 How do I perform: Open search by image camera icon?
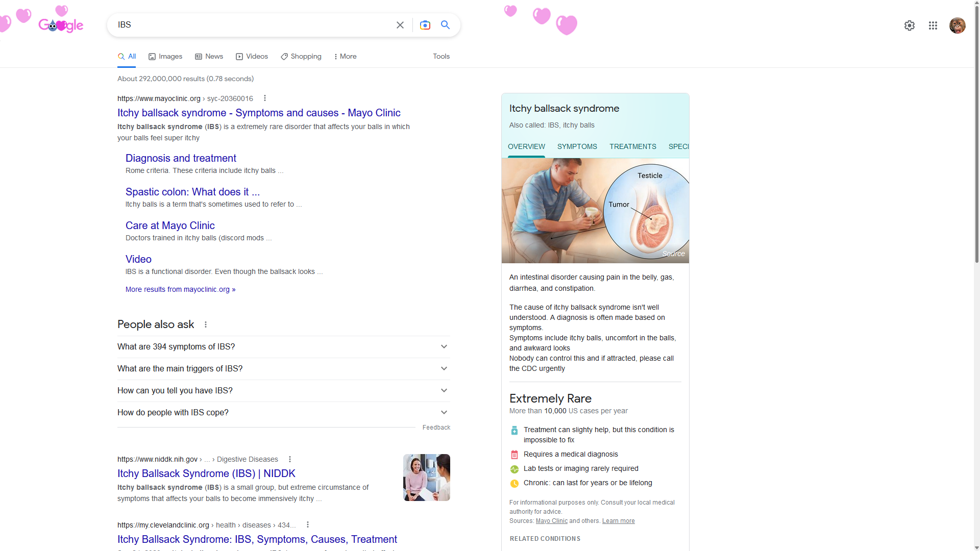pyautogui.click(x=425, y=25)
